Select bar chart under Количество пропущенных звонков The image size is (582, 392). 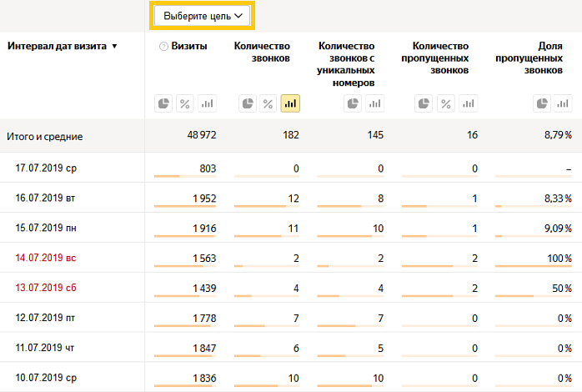pyautogui.click(x=469, y=103)
